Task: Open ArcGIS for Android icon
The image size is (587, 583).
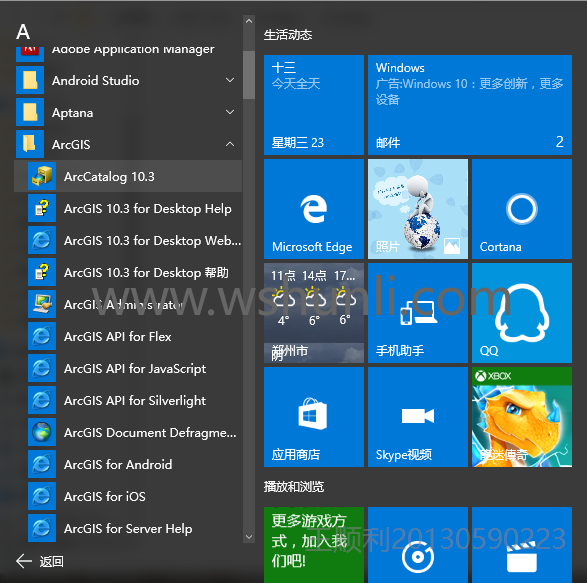Action: 42,464
